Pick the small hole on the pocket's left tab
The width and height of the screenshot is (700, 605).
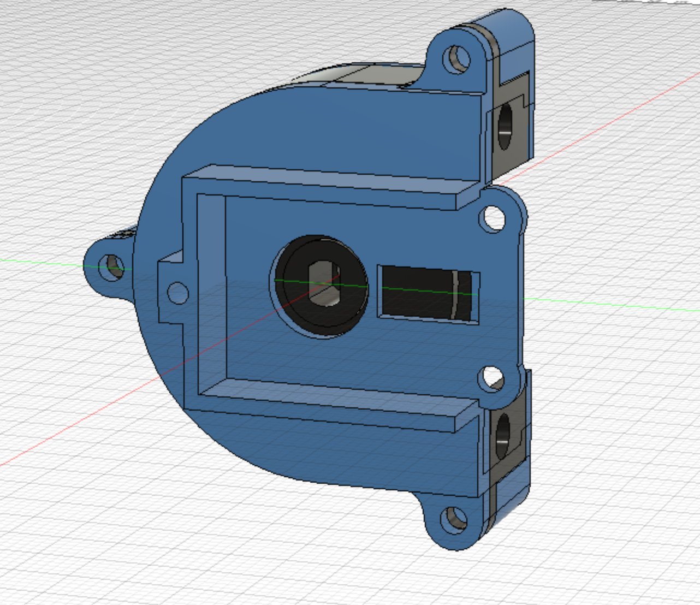(x=177, y=293)
